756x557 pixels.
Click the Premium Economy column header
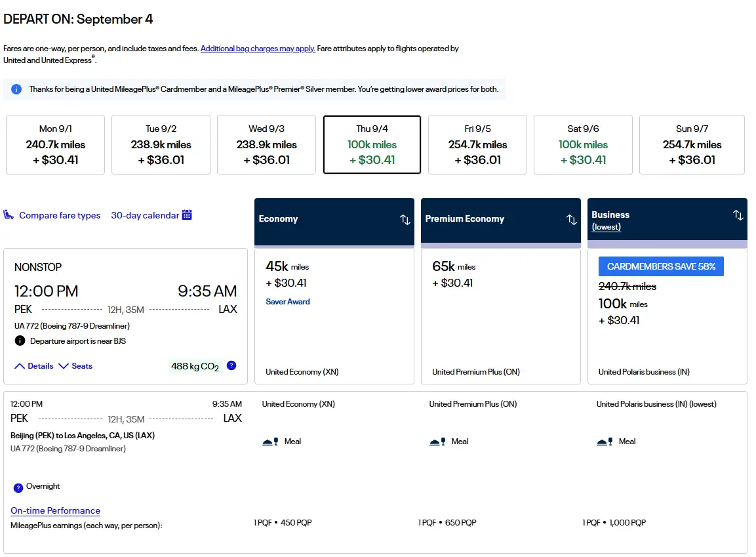pos(501,221)
